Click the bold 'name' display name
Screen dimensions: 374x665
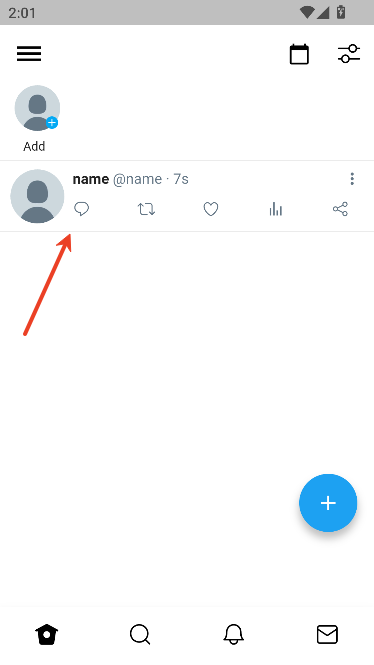(91, 179)
